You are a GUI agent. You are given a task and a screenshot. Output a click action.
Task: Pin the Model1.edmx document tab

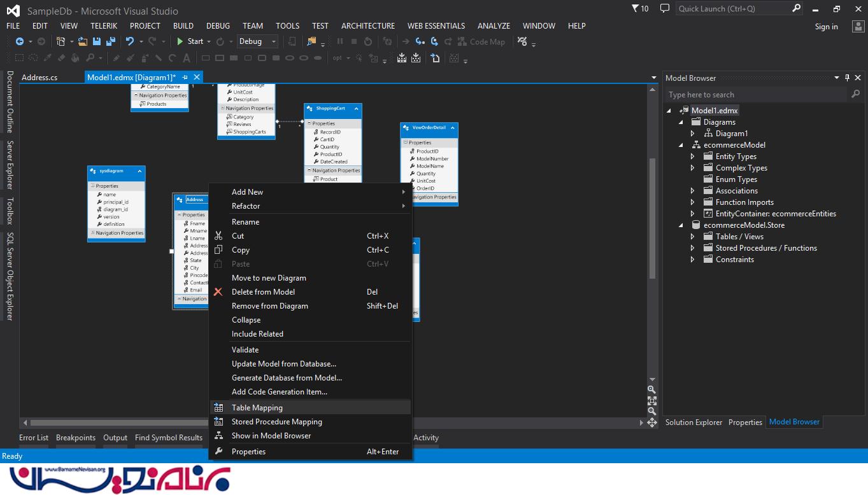[185, 77]
